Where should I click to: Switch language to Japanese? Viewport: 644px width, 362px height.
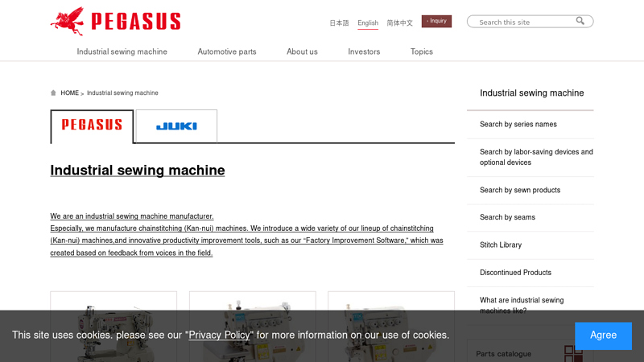[339, 23]
